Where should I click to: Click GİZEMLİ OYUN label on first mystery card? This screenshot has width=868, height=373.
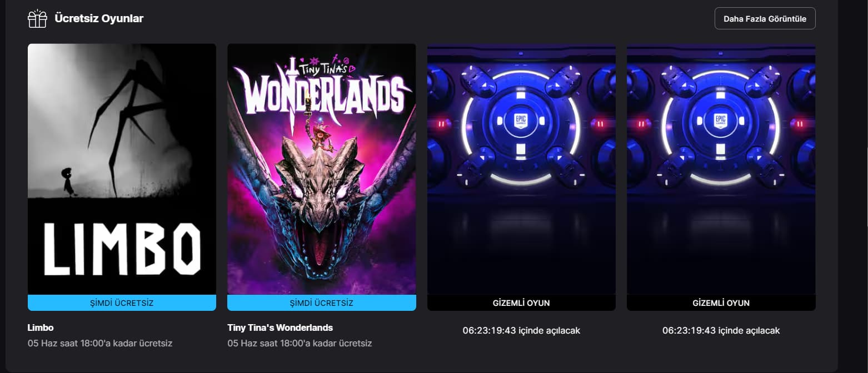pyautogui.click(x=521, y=303)
